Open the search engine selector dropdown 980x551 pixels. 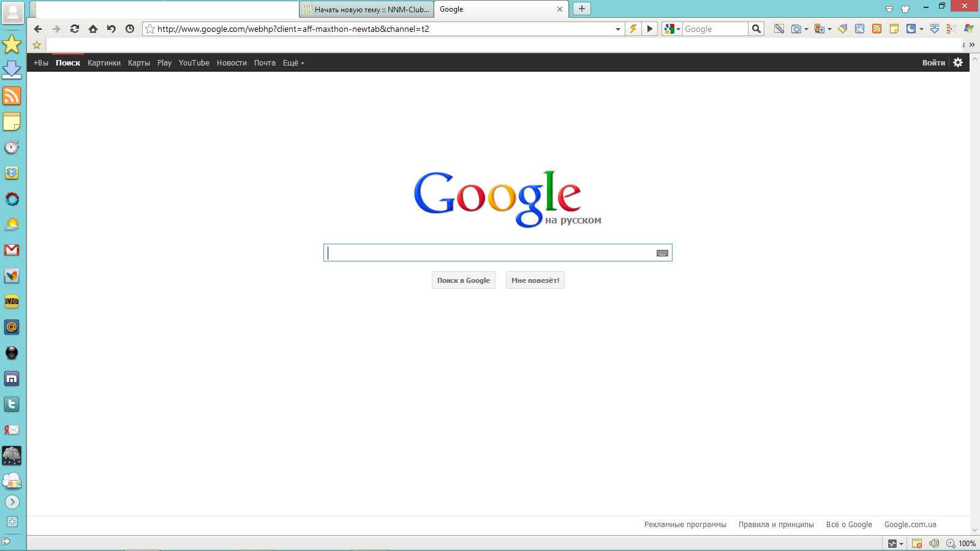tap(672, 29)
